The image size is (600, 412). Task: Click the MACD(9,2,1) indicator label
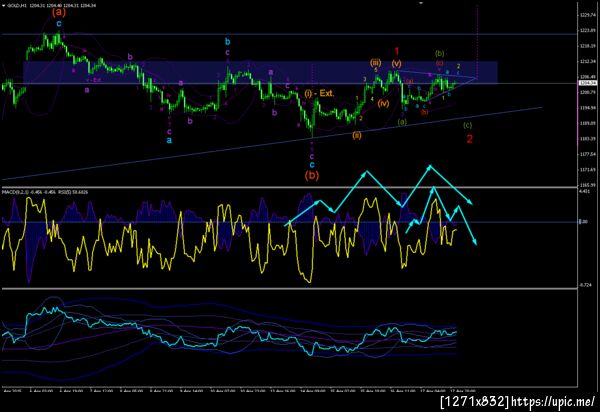pos(15,192)
